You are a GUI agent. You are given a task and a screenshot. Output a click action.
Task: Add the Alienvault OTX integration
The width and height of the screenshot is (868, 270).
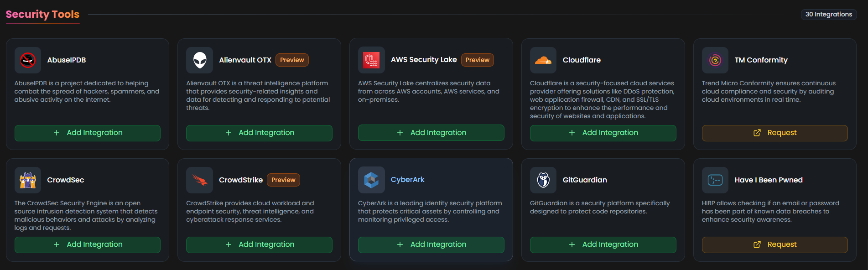pos(259,133)
